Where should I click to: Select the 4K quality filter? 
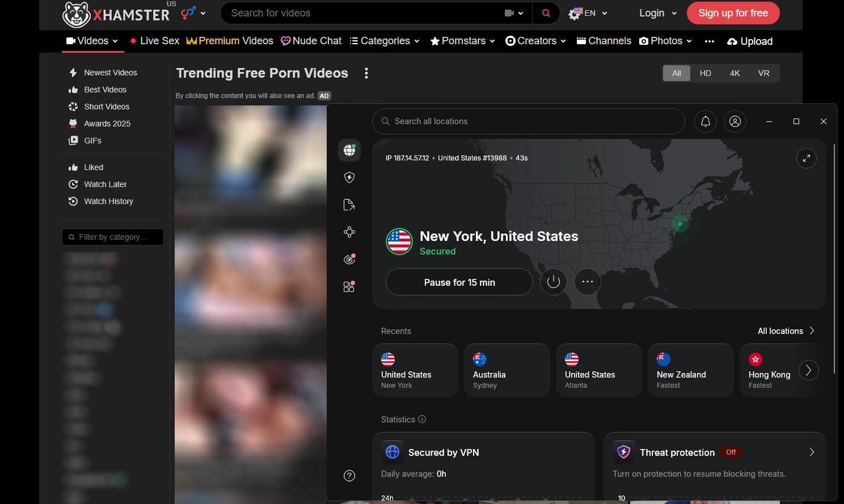(735, 73)
